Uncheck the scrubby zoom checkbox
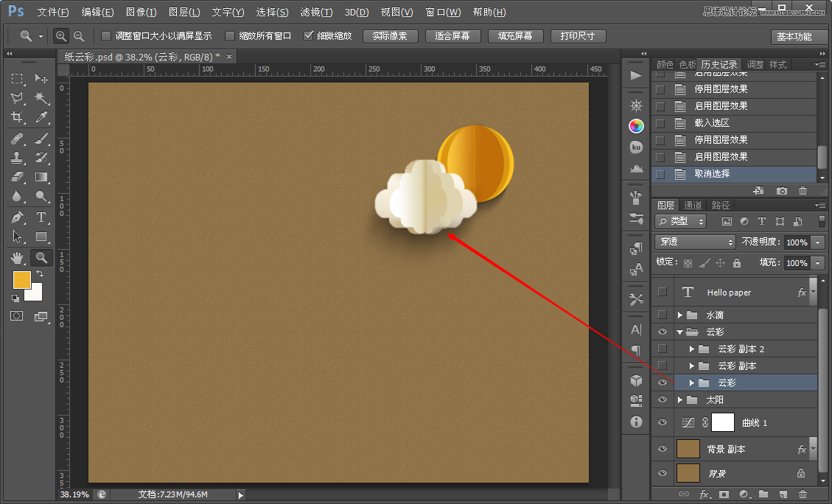 click(x=308, y=36)
